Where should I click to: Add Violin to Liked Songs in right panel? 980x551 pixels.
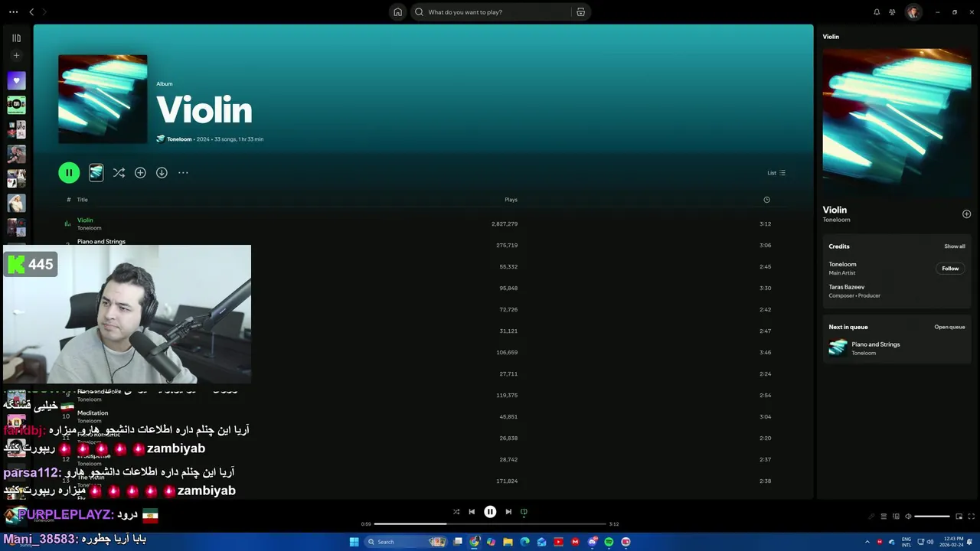(966, 214)
